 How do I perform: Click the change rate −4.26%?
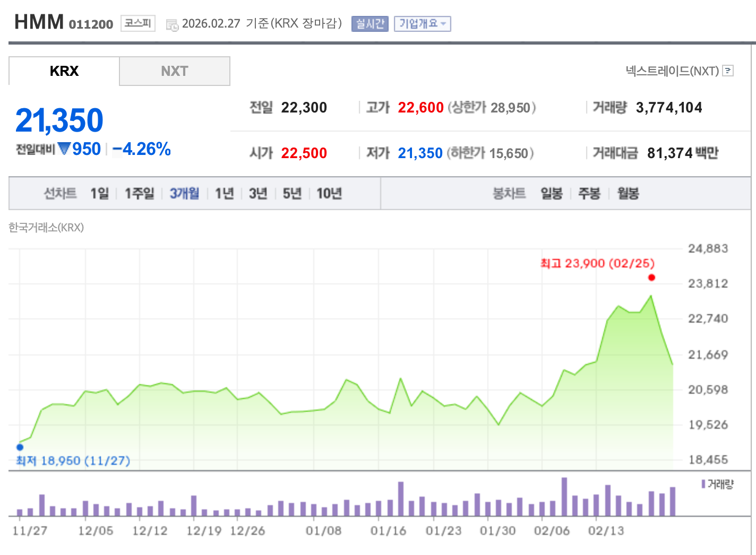pyautogui.click(x=142, y=149)
